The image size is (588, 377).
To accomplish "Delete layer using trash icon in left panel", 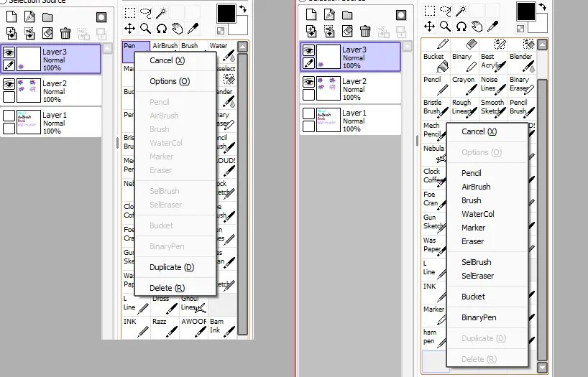I will pos(65,33).
